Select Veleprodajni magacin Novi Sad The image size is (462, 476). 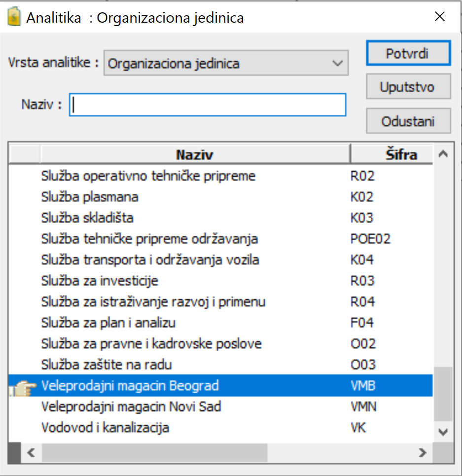(x=131, y=407)
